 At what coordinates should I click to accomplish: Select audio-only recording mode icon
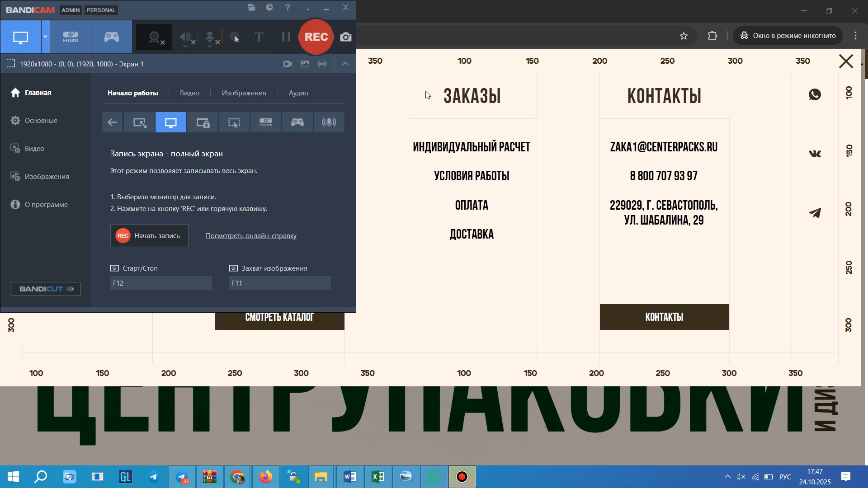point(329,122)
